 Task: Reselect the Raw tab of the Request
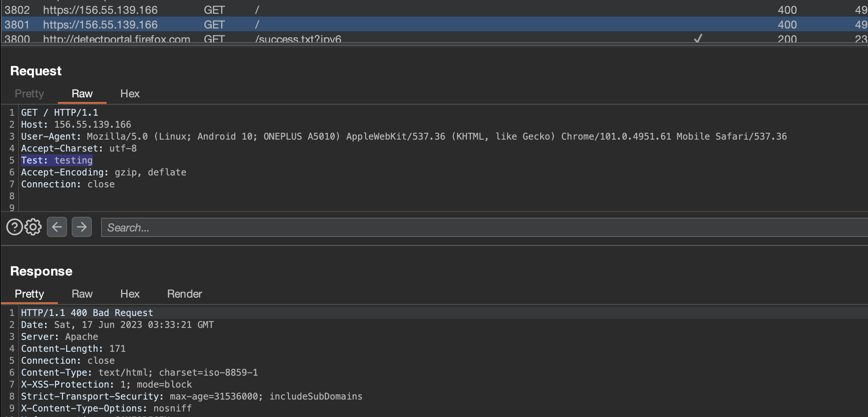(82, 93)
